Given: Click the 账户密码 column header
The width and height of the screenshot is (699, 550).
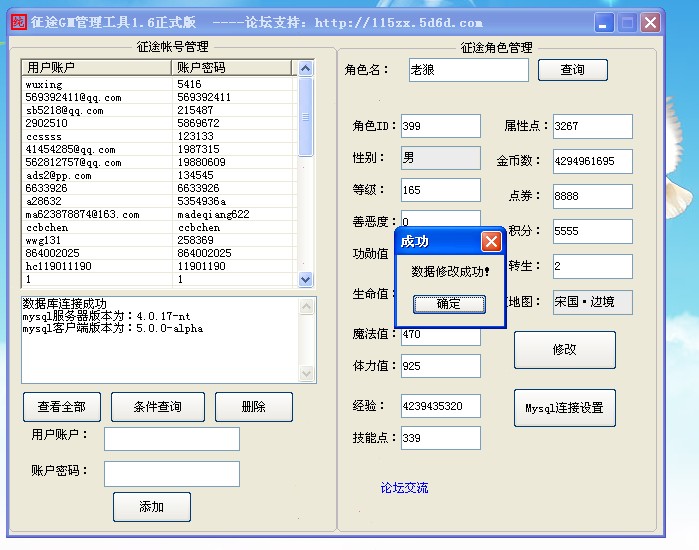Looking at the screenshot, I should click(233, 68).
